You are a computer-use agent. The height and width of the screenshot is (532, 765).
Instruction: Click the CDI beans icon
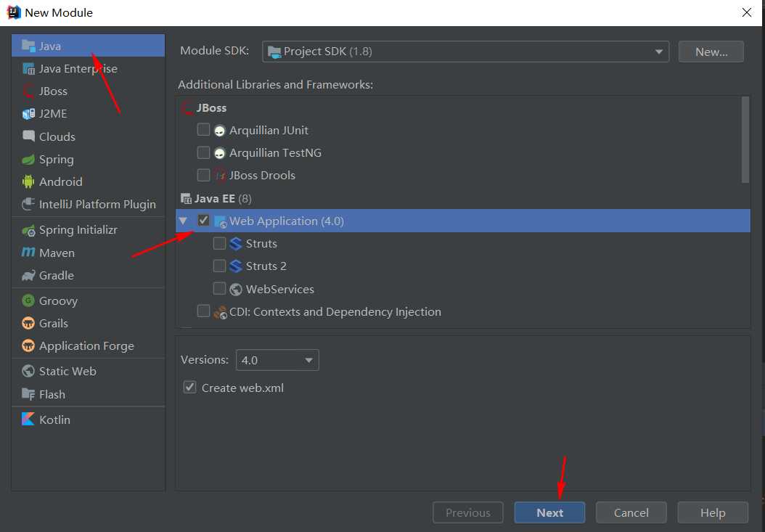[x=221, y=312]
